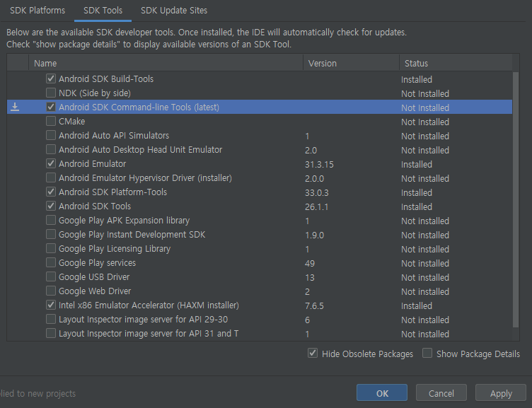The height and width of the screenshot is (408, 532).
Task: Check the Google USB Driver checkbox
Action: tap(51, 277)
